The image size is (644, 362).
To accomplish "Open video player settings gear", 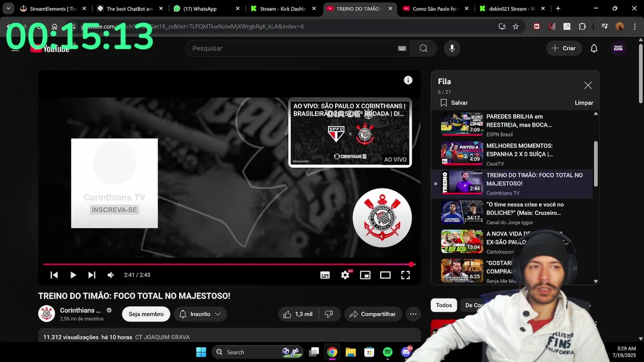I will pos(345,275).
